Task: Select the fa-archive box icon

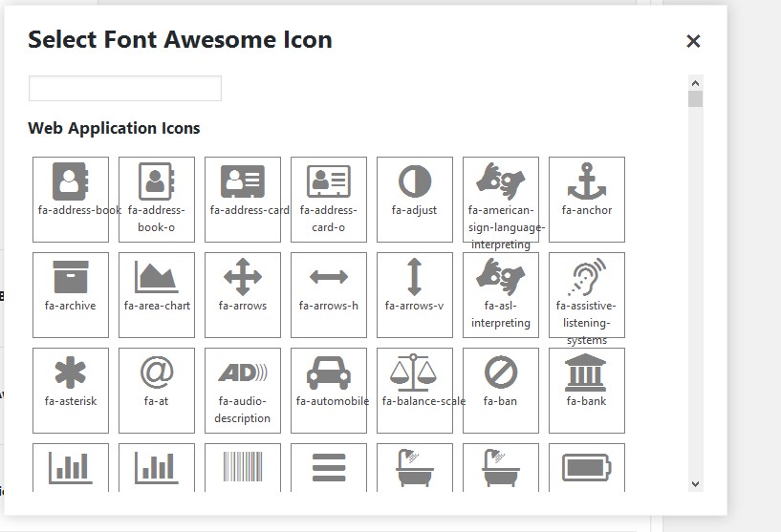Action: coord(70,295)
